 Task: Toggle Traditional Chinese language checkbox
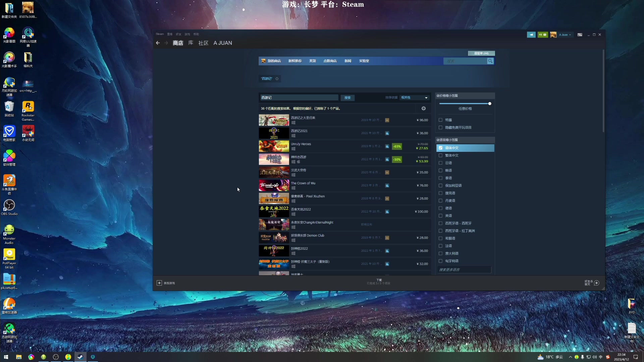tap(440, 155)
